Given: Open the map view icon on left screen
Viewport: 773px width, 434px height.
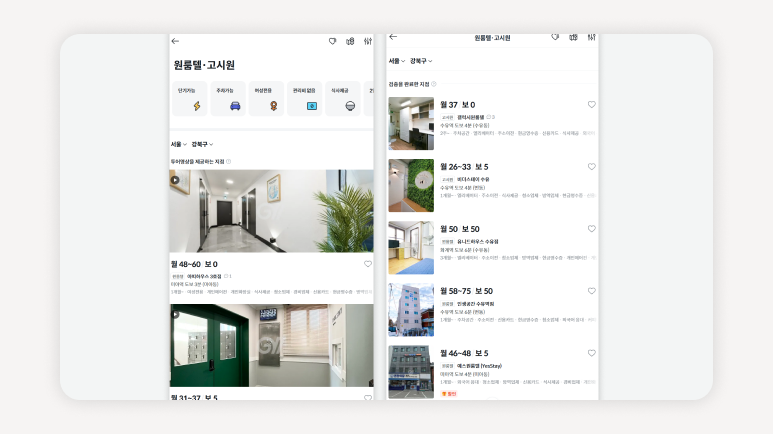Looking at the screenshot, I should click(x=350, y=41).
